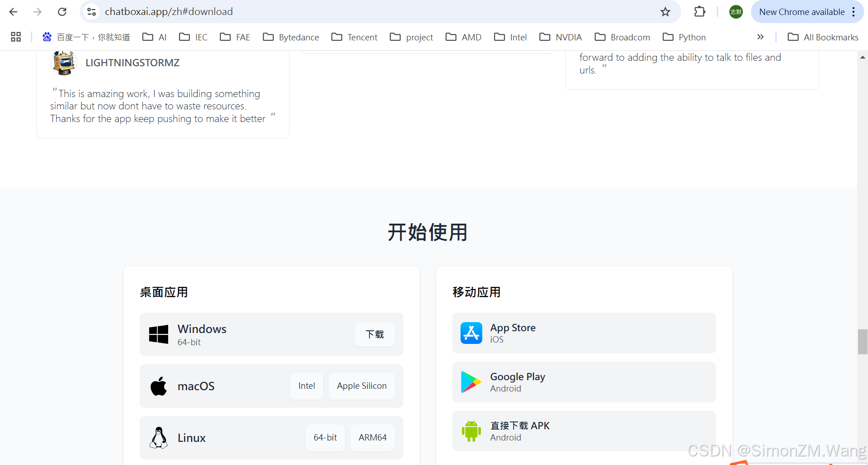Viewport: 868px width, 465px height.
Task: Open the Chrome three-dot menu
Action: click(x=853, y=12)
